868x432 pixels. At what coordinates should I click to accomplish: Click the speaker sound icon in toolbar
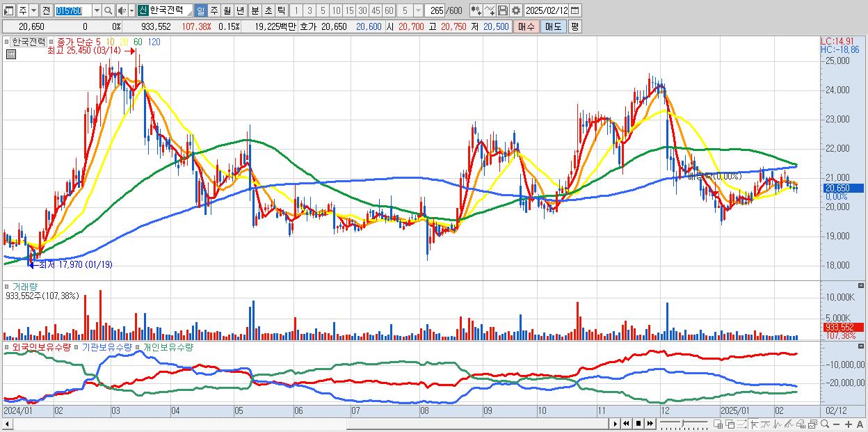pos(122,10)
